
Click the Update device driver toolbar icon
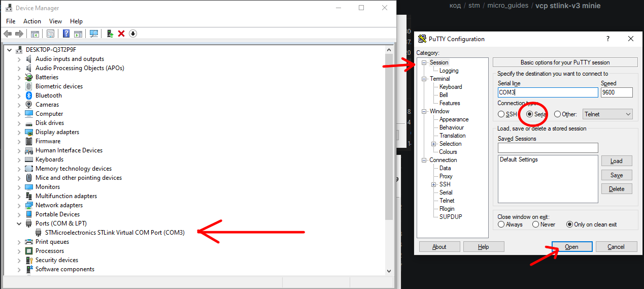coord(110,34)
